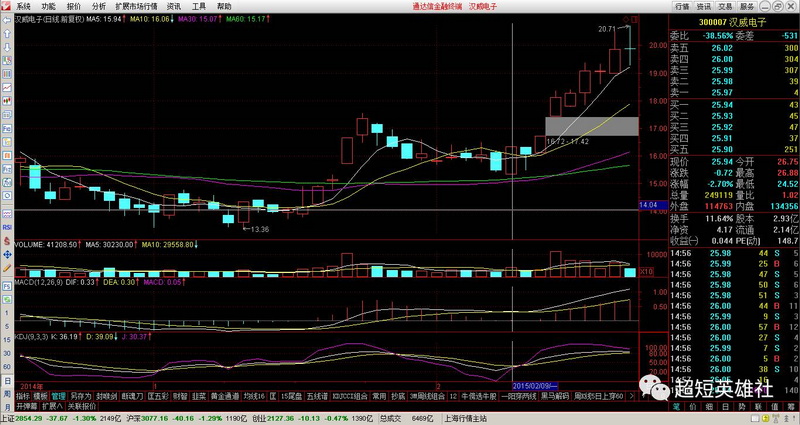Select the 管理 tab in bottom bar

(58, 396)
